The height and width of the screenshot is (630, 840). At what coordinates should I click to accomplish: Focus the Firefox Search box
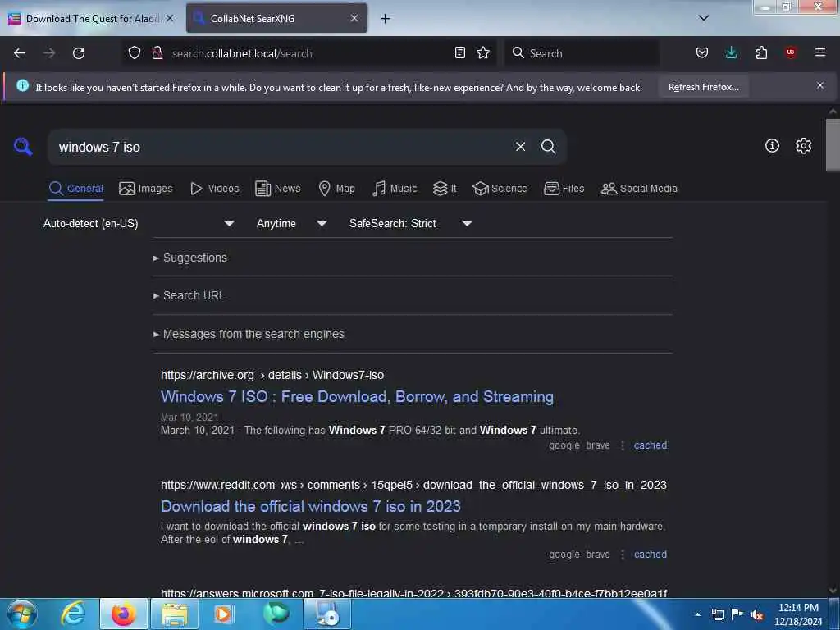[582, 53]
